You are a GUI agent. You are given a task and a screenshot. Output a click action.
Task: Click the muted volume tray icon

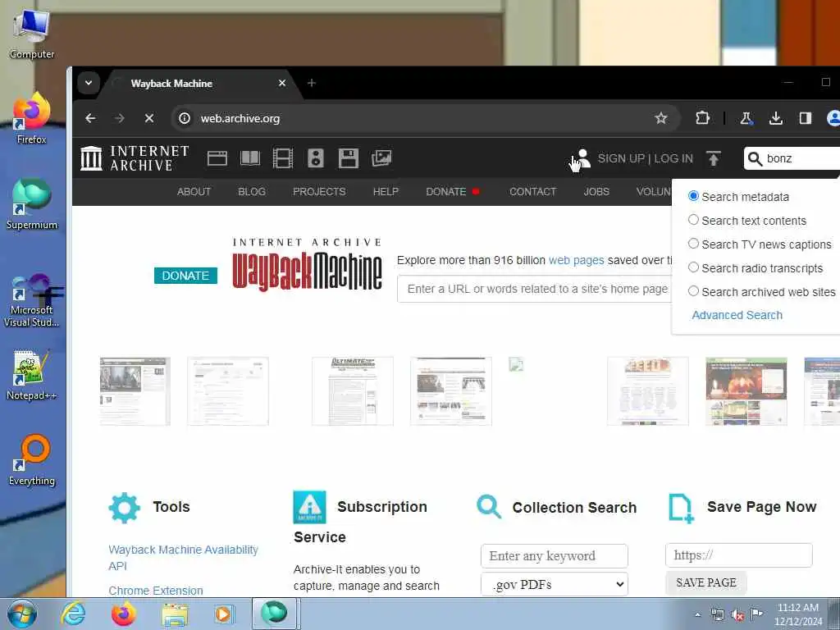[737, 615]
